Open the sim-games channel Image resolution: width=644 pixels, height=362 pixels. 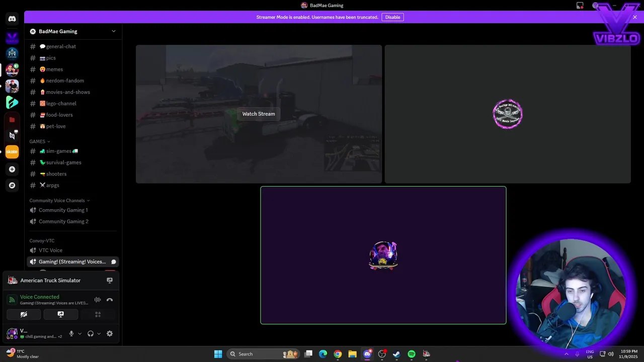pos(72,151)
